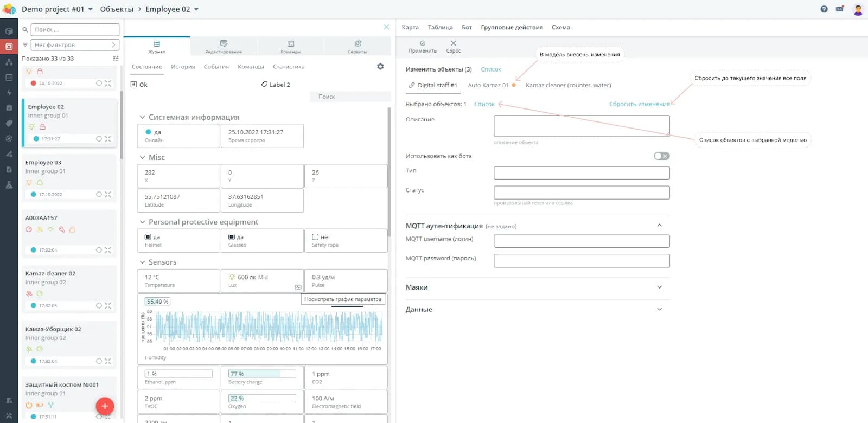Toggle the Helmet checkbox

[148, 237]
